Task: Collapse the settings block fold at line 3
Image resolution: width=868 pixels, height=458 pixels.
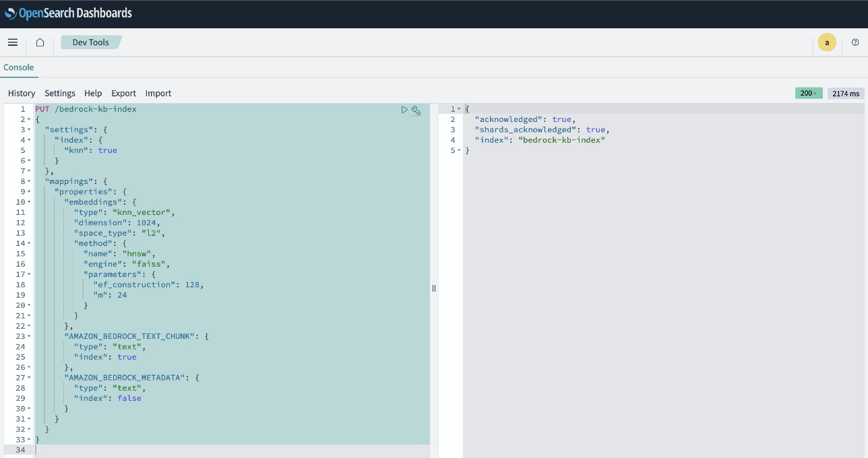Action: (x=29, y=130)
